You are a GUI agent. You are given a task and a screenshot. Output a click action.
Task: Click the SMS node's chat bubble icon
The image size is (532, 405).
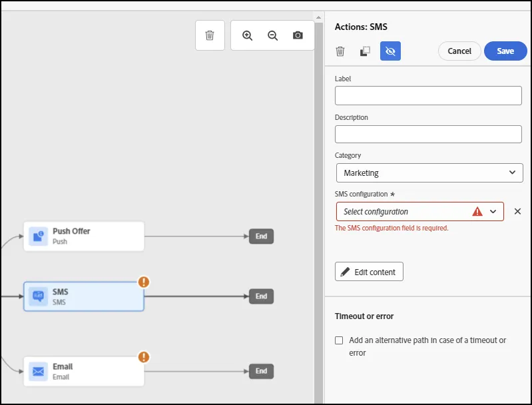(x=38, y=296)
